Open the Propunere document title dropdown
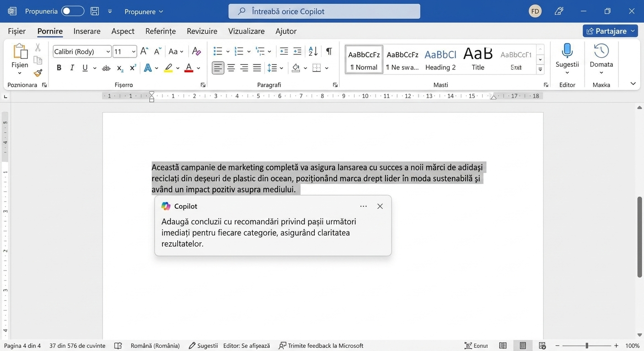 [x=144, y=11]
